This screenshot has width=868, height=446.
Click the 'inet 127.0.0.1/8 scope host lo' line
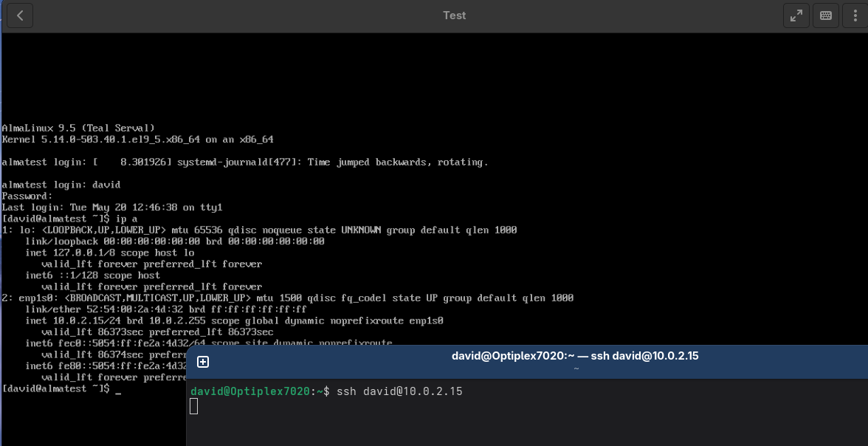pos(109,253)
